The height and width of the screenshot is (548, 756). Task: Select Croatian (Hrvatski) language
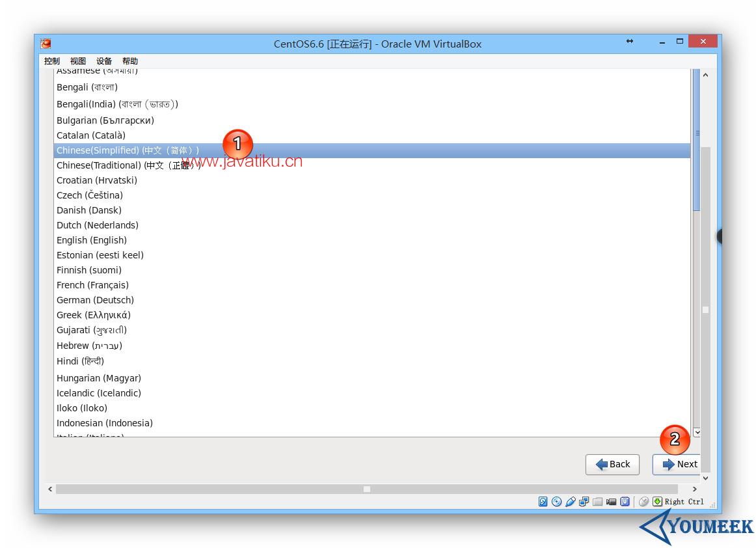[371, 180]
